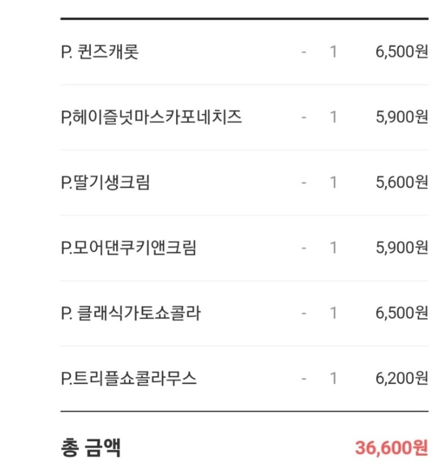Tap the quantity 1 in the 딸기생크림 row
Viewport: 448px width, 476px height.
click(334, 183)
